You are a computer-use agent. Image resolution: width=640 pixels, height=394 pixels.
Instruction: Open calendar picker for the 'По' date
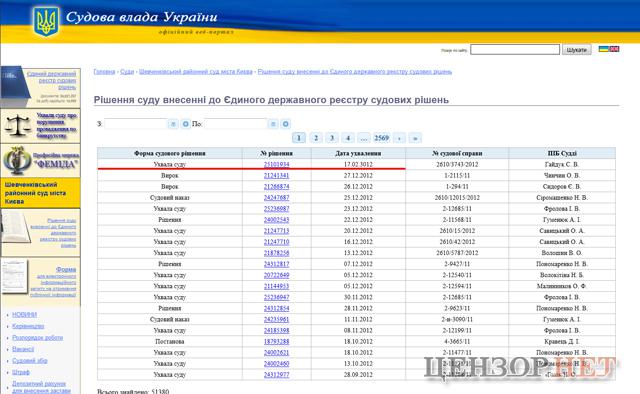tap(273, 124)
